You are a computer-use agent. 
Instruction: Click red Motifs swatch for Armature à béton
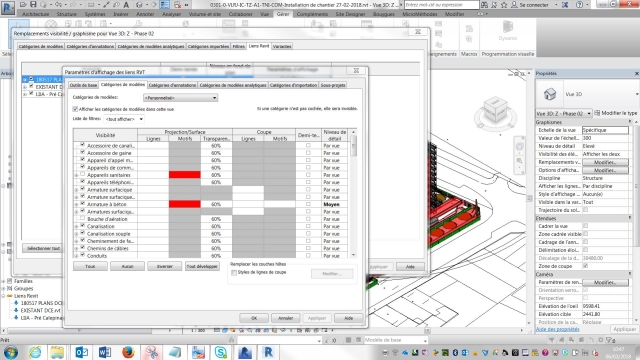(x=184, y=204)
